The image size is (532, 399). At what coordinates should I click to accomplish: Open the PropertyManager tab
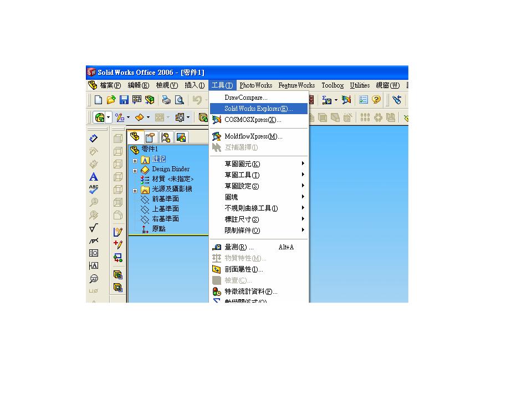click(x=150, y=137)
